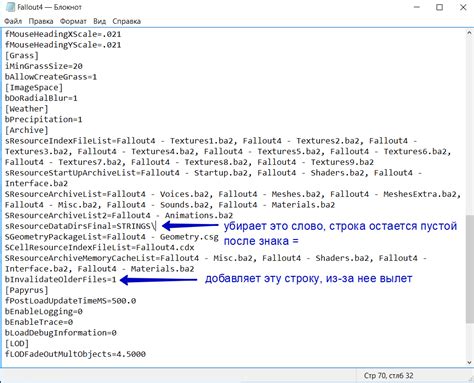Image resolution: width=474 pixels, height=383 pixels.
Task: Click line bEnableTrace=0
Action: coord(39,322)
